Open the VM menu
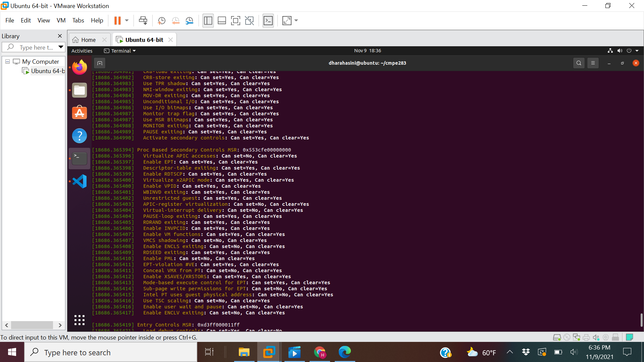Viewport: 644px width, 362px height. [x=61, y=20]
